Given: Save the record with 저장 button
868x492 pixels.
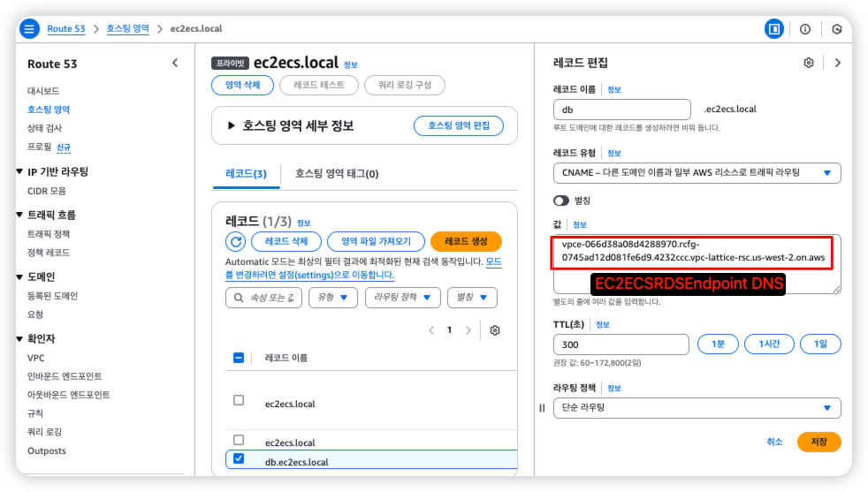Looking at the screenshot, I should (819, 442).
